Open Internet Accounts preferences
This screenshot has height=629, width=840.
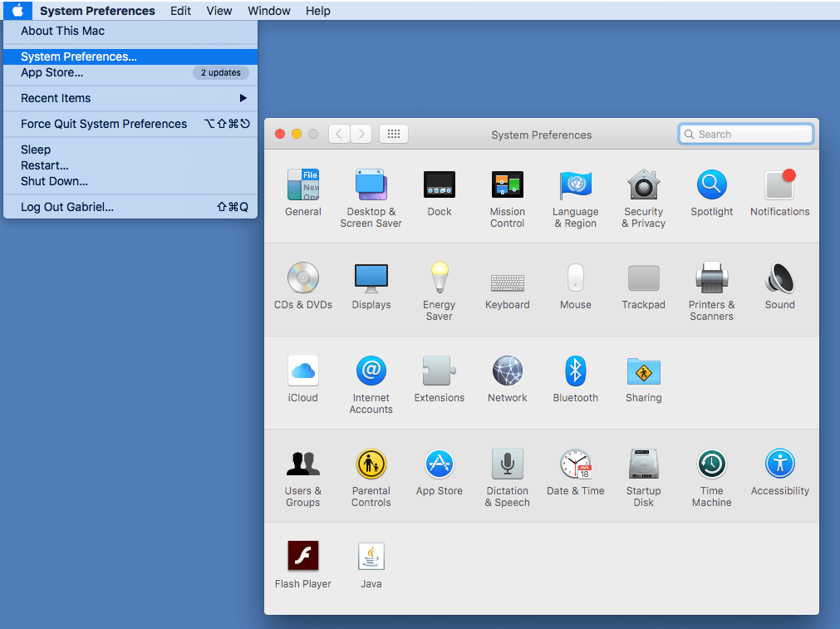tap(371, 384)
